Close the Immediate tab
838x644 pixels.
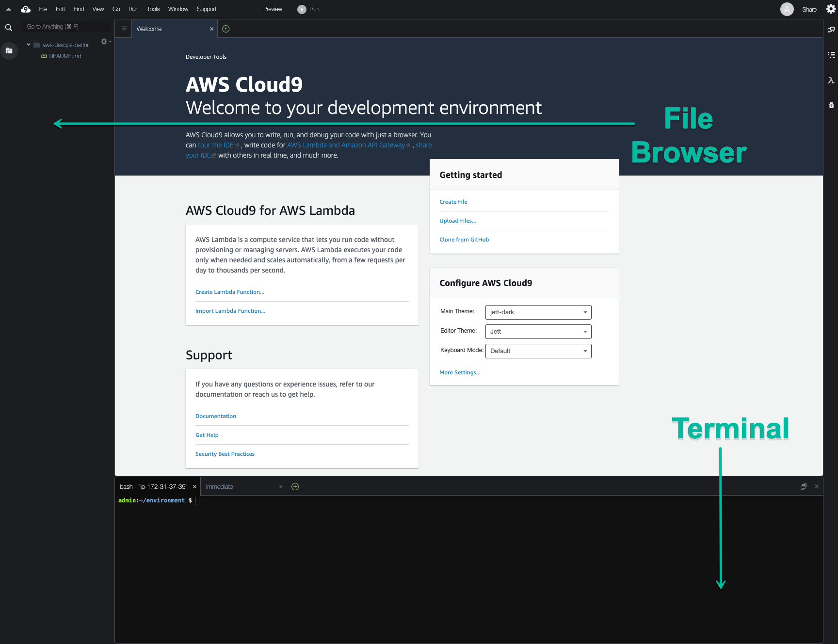281,487
